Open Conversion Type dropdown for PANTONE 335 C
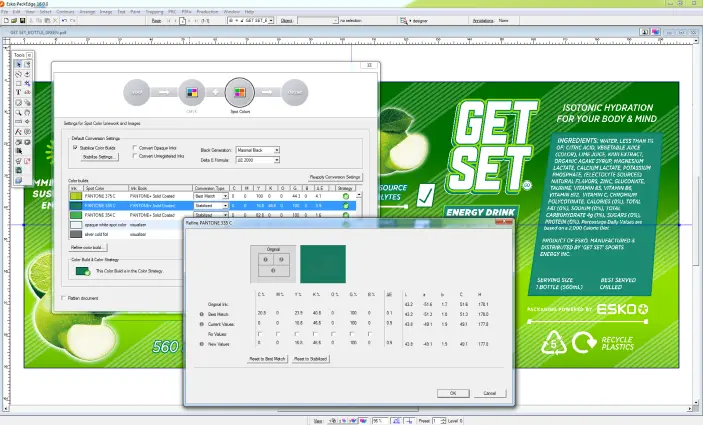The width and height of the screenshot is (703, 425). 211,205
